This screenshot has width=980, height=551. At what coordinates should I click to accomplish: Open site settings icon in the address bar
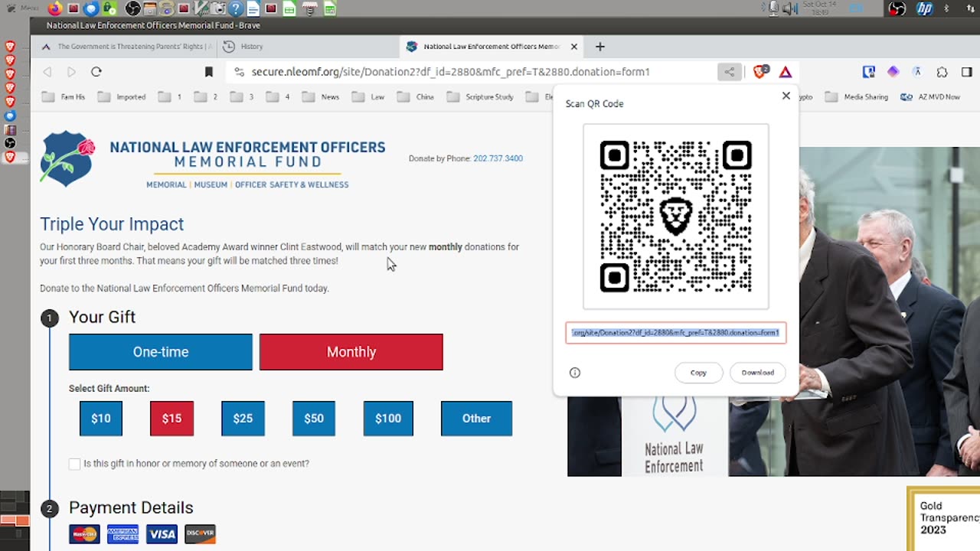pos(239,72)
